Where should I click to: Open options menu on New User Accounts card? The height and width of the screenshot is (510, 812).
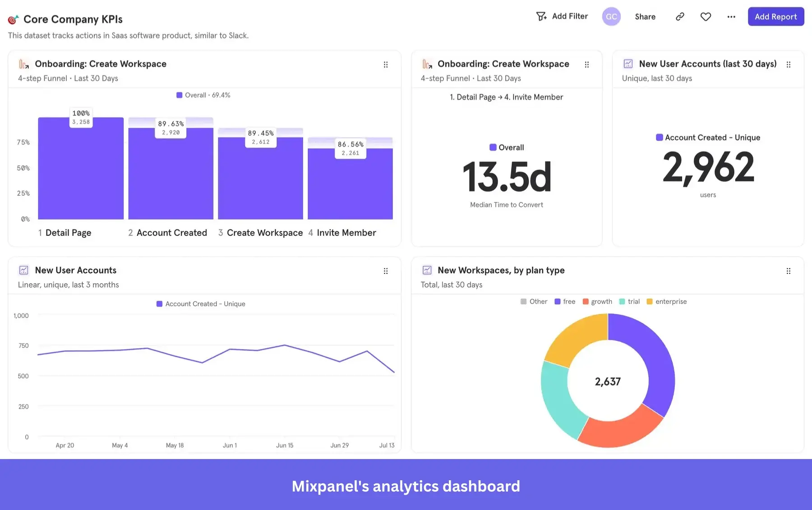coord(386,271)
